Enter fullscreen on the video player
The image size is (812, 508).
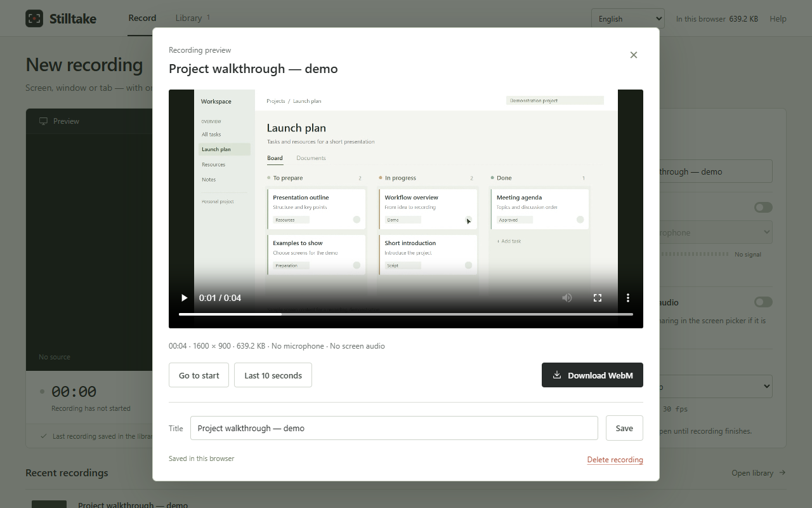point(598,298)
